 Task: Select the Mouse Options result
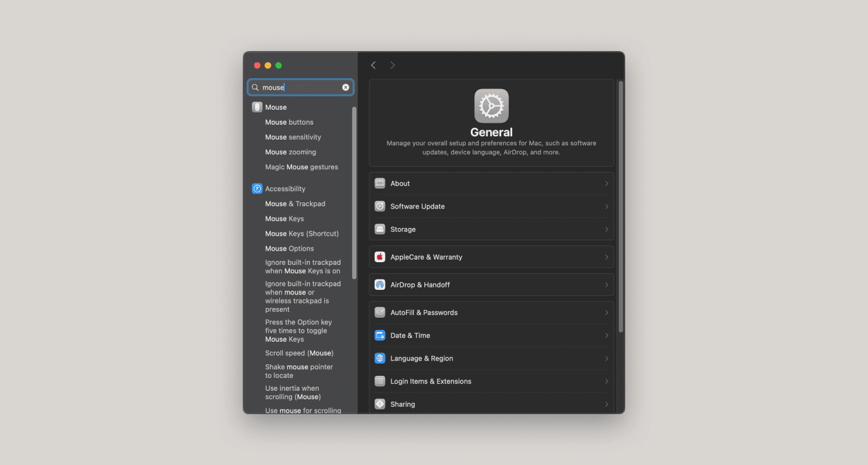coord(289,248)
